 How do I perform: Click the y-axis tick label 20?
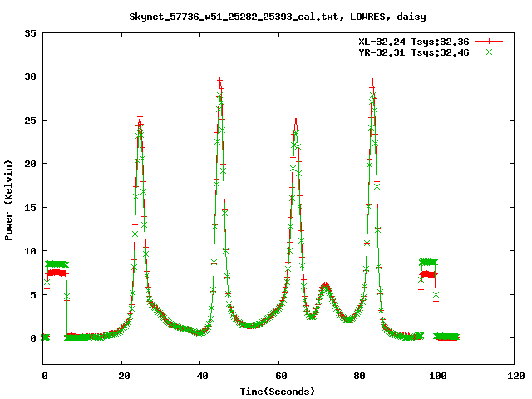30,164
